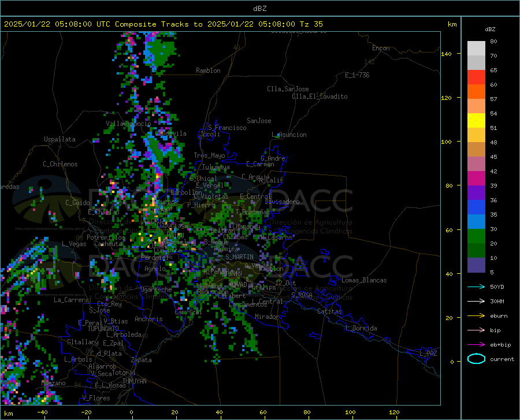Click the 'Tres_Mayo' map label
Screen dimensions: 520x420
coord(209,155)
